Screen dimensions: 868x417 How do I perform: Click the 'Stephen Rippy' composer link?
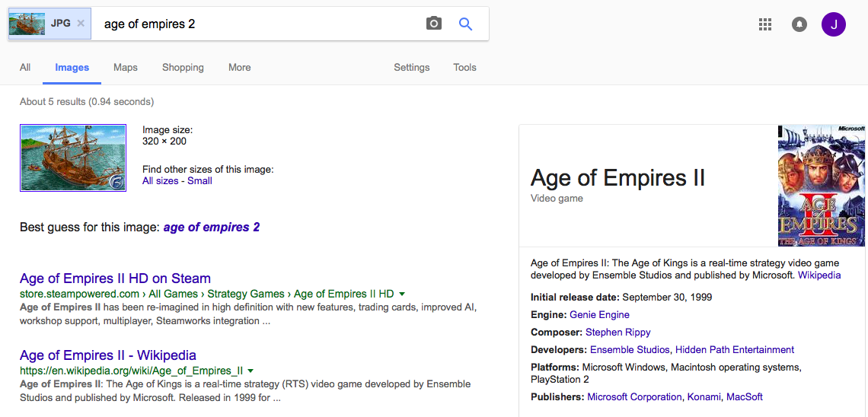[x=617, y=333]
